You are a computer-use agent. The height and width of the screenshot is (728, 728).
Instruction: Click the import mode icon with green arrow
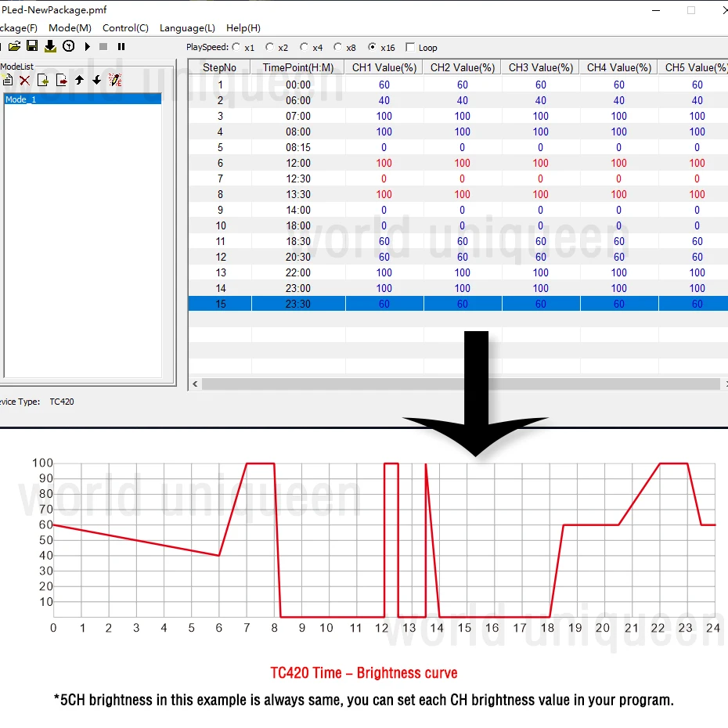43,81
